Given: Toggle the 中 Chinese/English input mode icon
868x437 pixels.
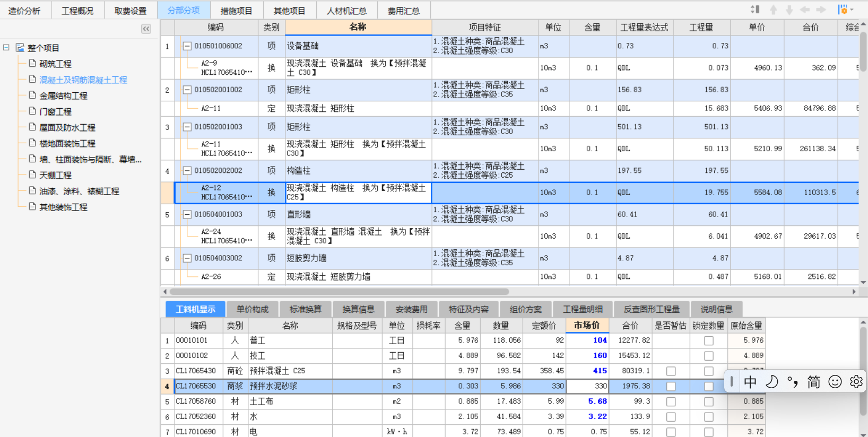Looking at the screenshot, I should tap(750, 382).
